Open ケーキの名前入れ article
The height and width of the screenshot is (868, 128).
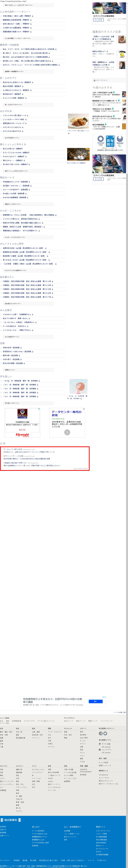14,326
